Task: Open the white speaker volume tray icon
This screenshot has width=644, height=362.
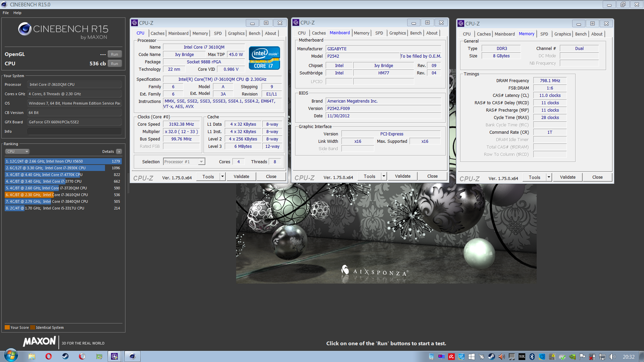Action: point(612,357)
